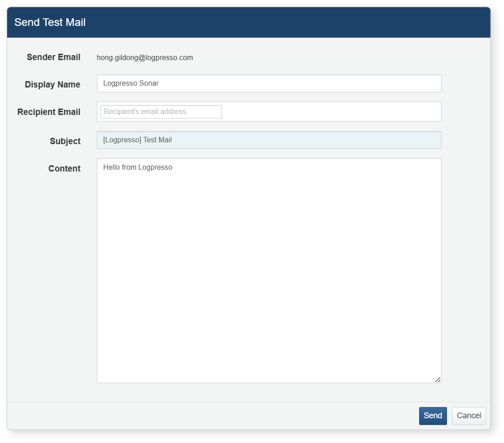Click the Cancel button
Image resolution: width=504 pixels, height=443 pixels.
pyautogui.click(x=469, y=415)
